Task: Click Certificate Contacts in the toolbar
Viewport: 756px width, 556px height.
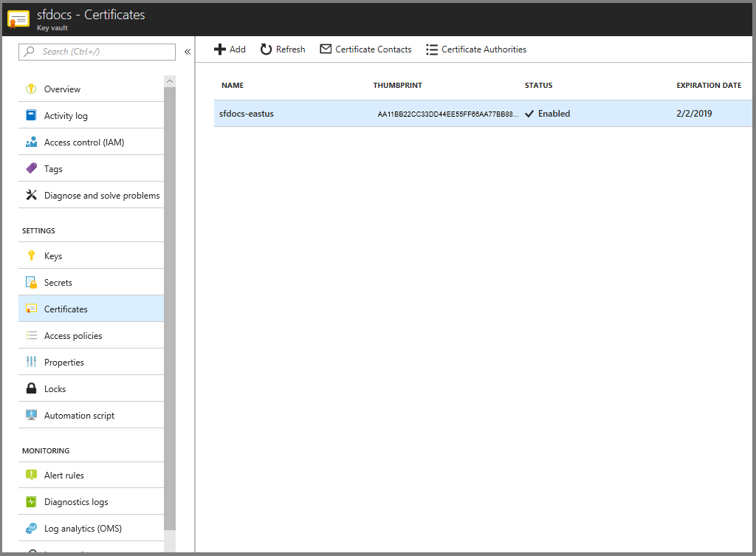Action: pos(365,49)
